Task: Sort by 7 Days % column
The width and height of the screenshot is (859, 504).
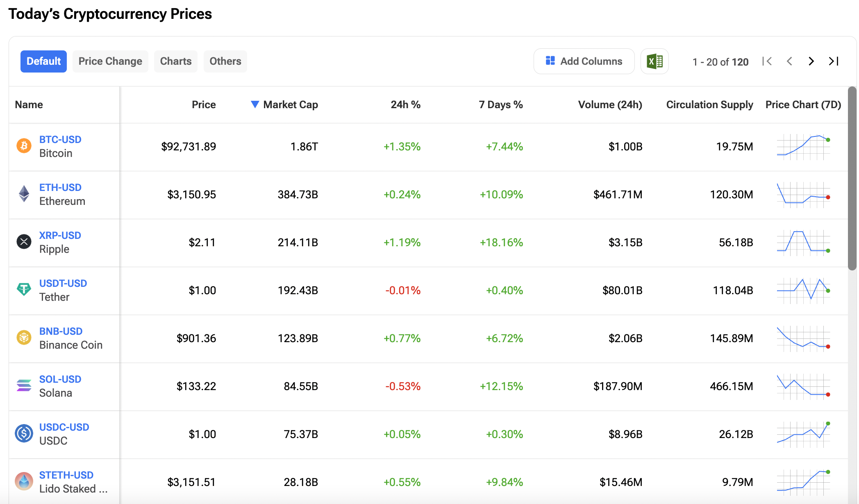Action: (x=500, y=104)
